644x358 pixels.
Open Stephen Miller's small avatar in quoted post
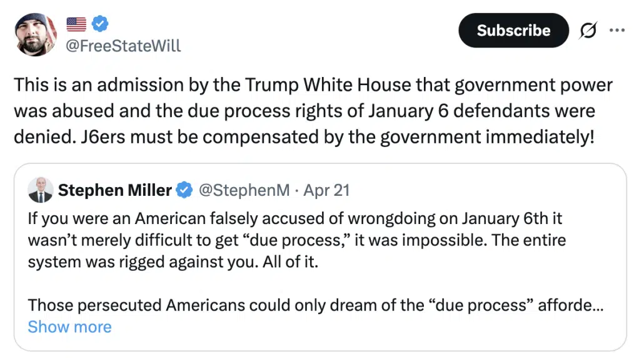[41, 191]
